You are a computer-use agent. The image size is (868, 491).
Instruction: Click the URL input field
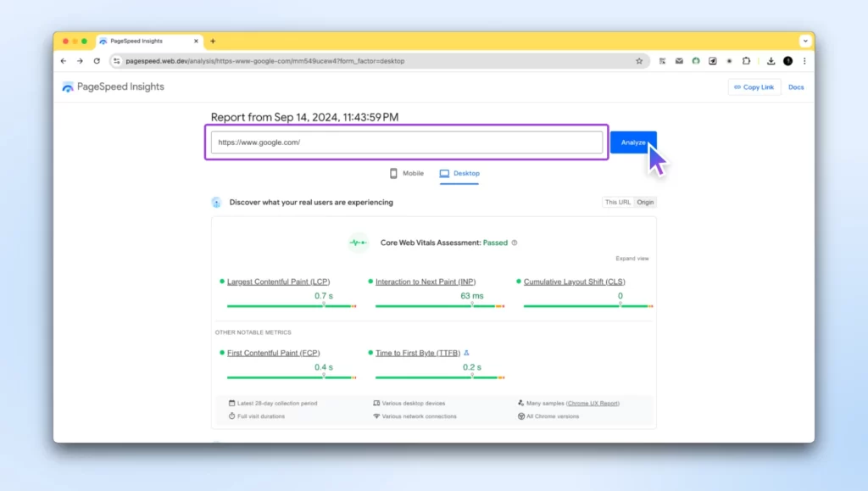(x=406, y=142)
